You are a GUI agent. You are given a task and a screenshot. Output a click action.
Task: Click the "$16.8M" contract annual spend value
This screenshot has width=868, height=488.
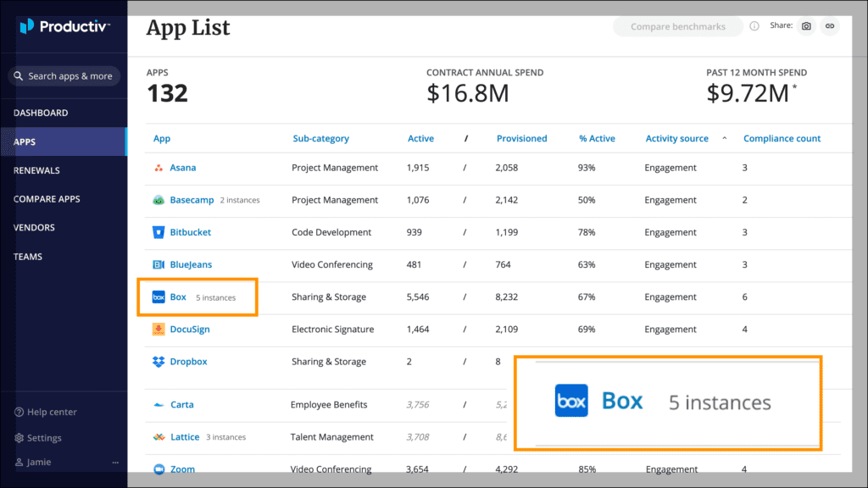pyautogui.click(x=467, y=93)
